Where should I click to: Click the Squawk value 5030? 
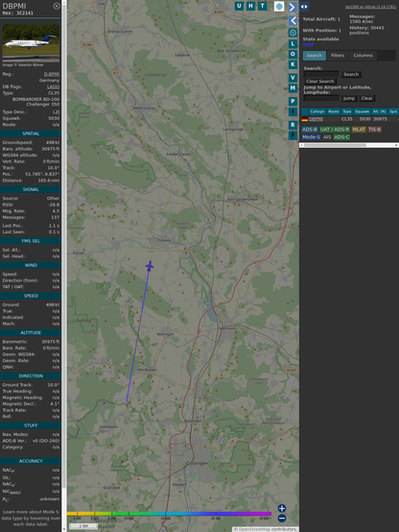click(54, 118)
